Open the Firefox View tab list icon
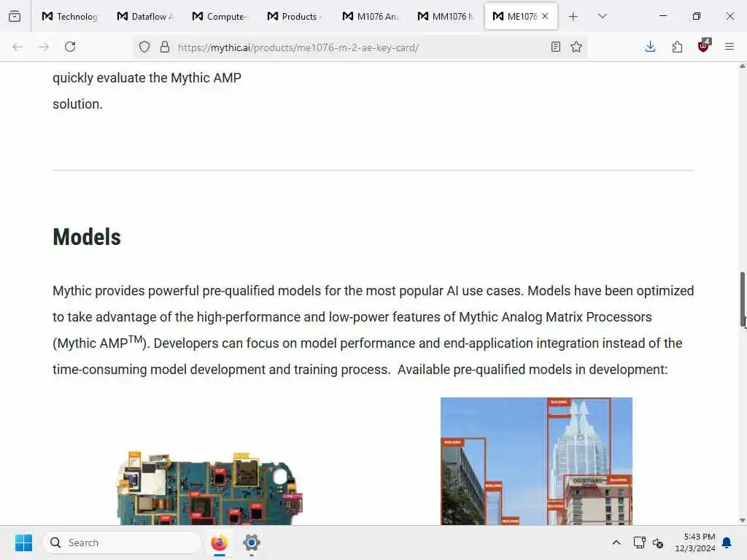The width and height of the screenshot is (747, 560). 15,16
